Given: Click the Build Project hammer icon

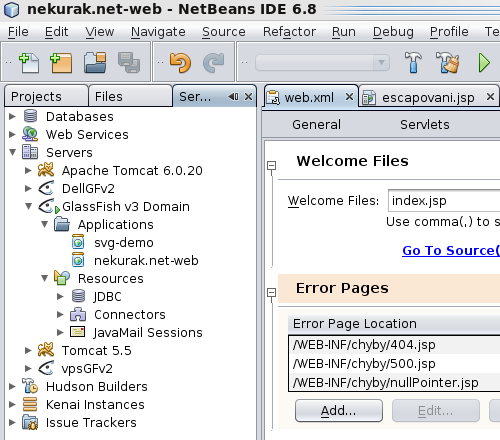Looking at the screenshot, I should pos(413,62).
